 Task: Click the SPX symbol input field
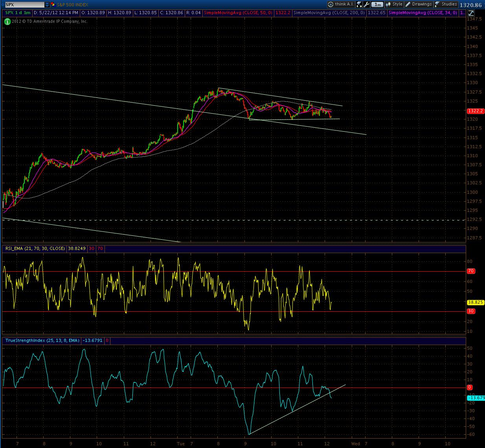point(25,5)
